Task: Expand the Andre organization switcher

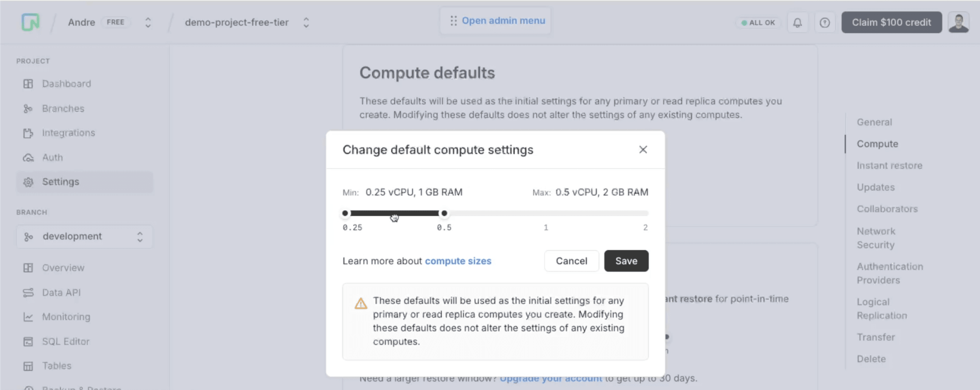Action: 148,22
